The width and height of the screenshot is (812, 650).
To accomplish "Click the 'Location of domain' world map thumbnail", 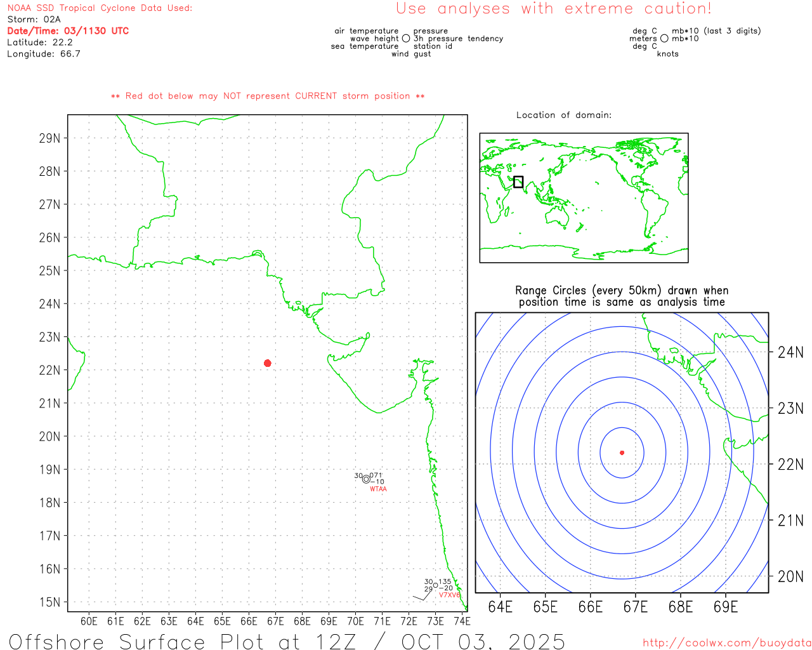I will tap(584, 198).
